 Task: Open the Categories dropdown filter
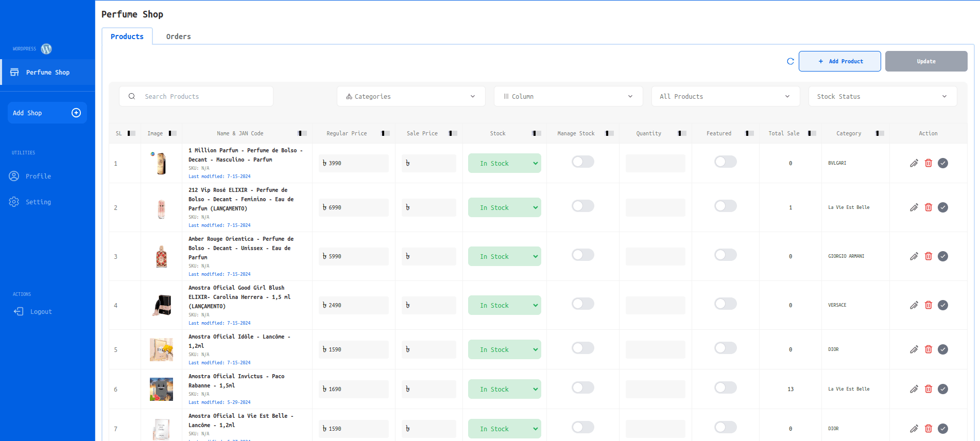[x=410, y=96]
